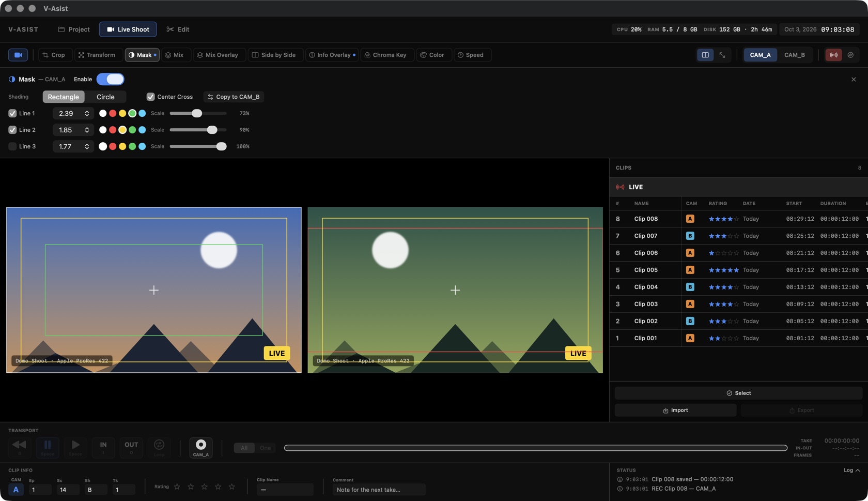
Task: Step the Line 1 ratio value
Action: tap(87, 113)
